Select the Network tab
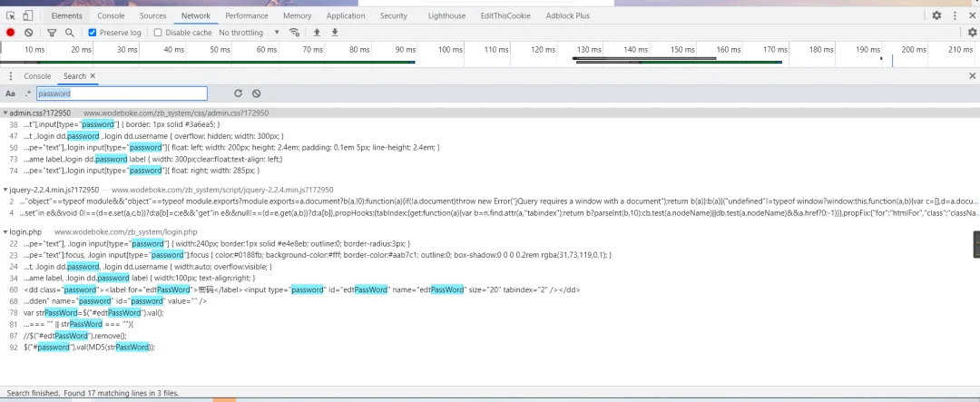The height and width of the screenshot is (402, 980). pos(196,15)
